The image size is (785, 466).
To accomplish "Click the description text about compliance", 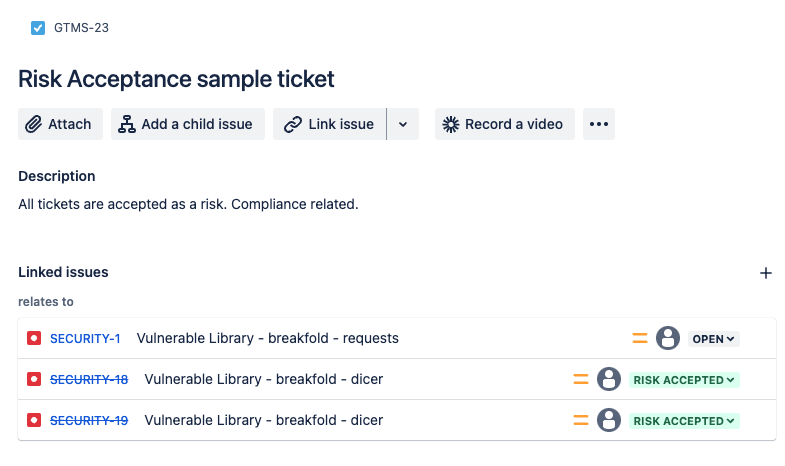I will [188, 204].
